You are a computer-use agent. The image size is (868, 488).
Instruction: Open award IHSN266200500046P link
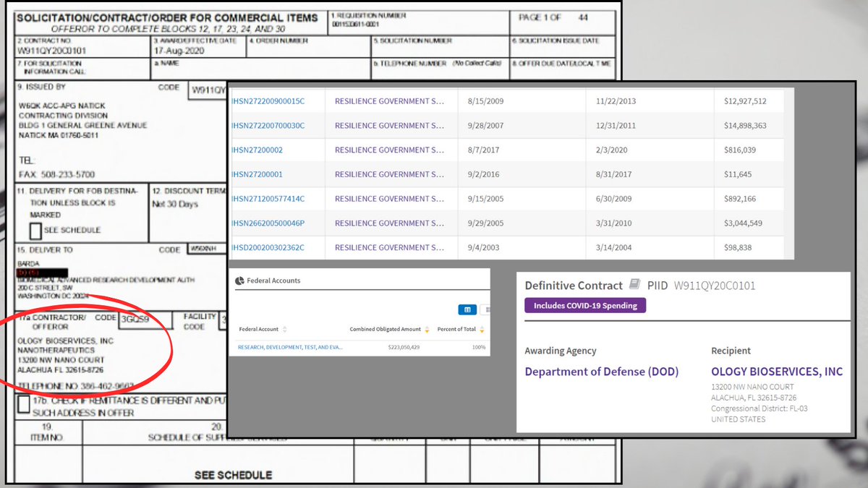[x=268, y=223]
